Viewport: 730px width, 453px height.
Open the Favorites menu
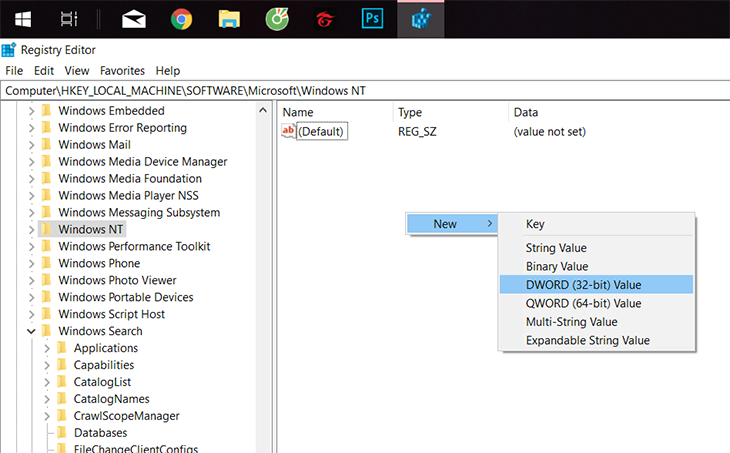(122, 71)
